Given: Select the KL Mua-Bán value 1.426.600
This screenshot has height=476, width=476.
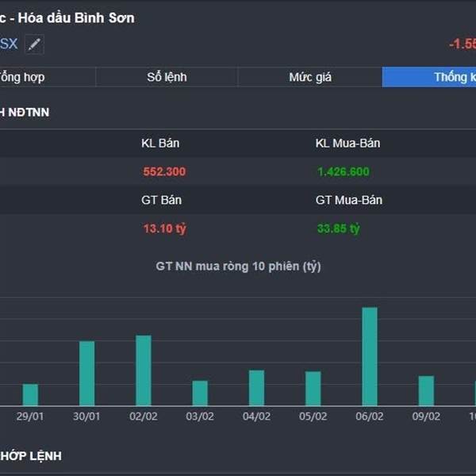Looking at the screenshot, I should [343, 171].
